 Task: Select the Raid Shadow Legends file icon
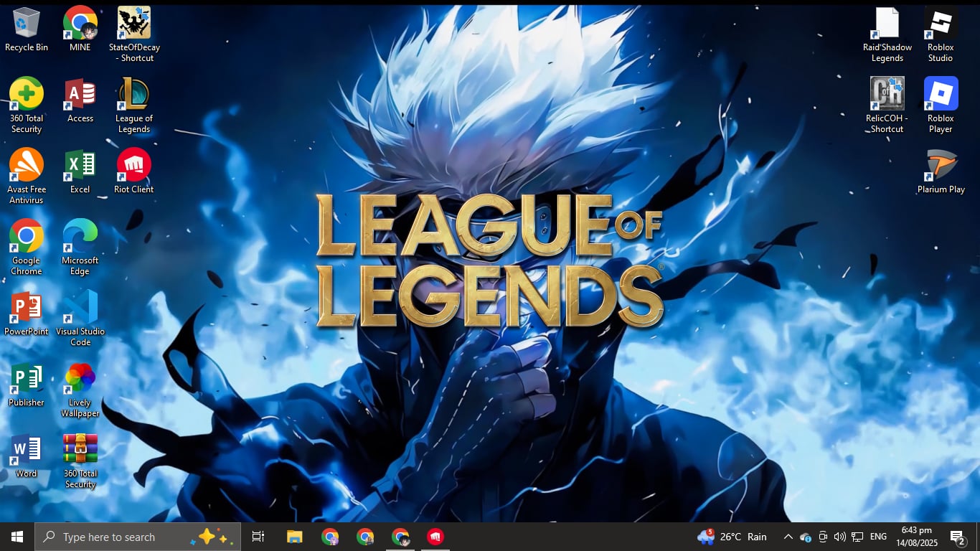(887, 34)
